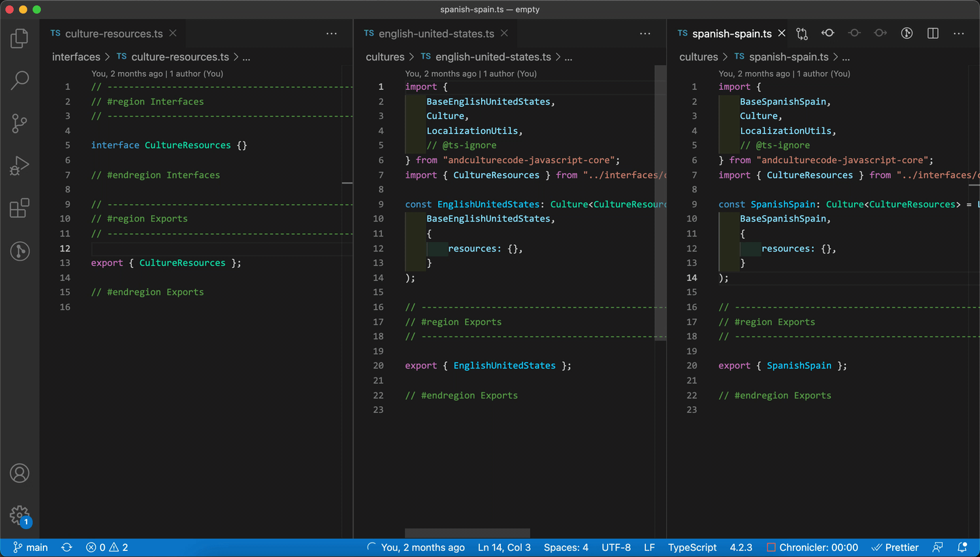Image resolution: width=980 pixels, height=557 pixels.
Task: Click Prettier status bar item
Action: click(896, 547)
